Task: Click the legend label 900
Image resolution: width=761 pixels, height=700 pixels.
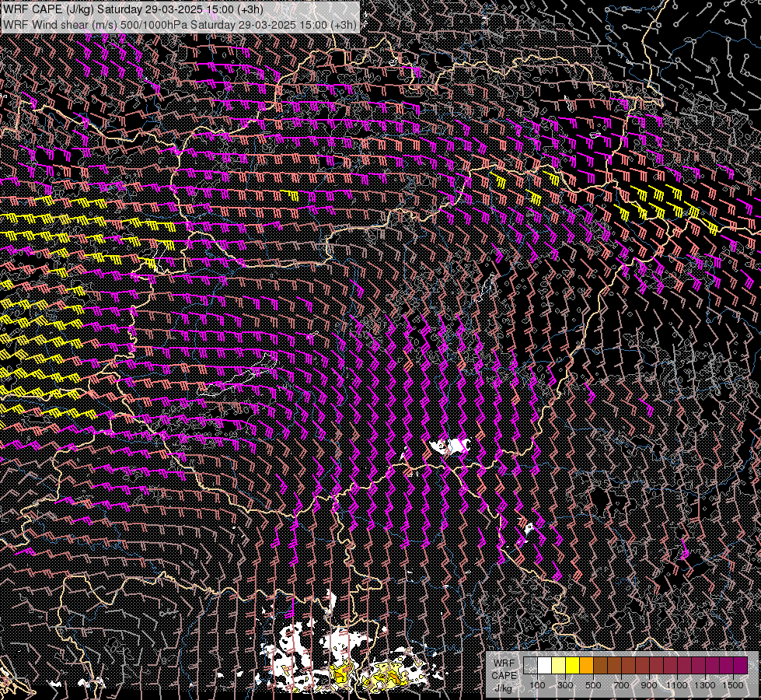Action: pos(649,685)
